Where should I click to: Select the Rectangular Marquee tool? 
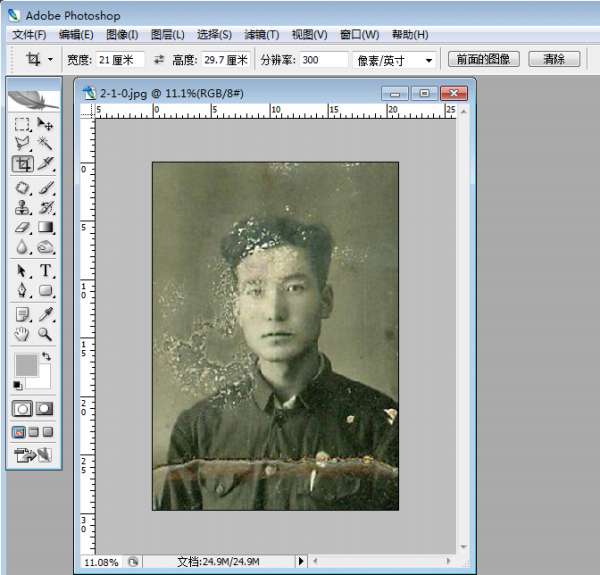tap(22, 125)
